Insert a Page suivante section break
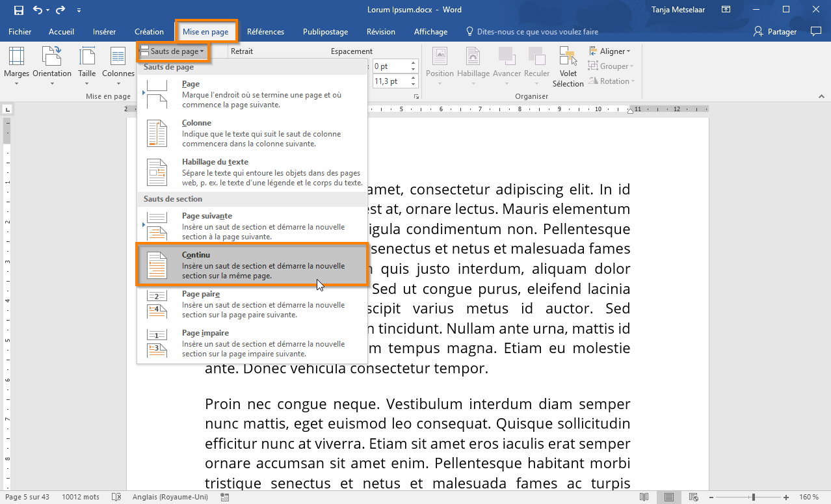Viewport: 831px width, 504px height. 252,226
